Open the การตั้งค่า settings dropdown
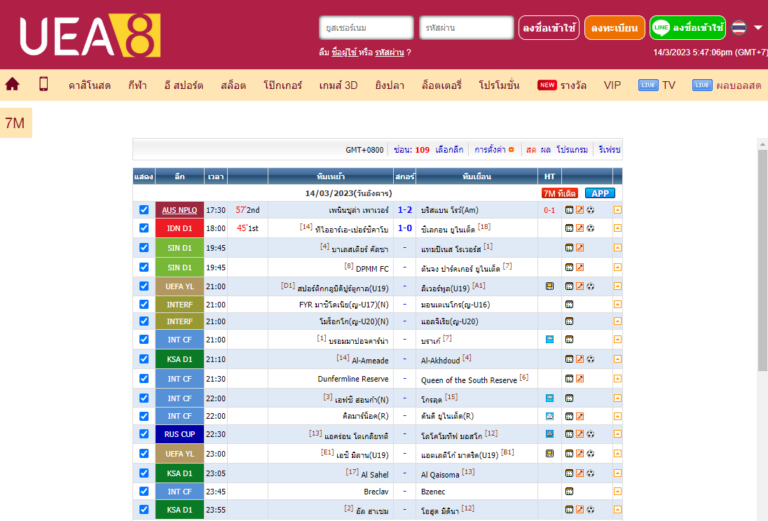768x521 pixels. (x=494, y=149)
